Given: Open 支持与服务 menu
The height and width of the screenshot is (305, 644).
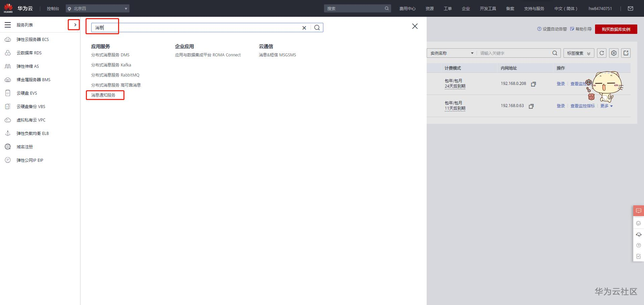Looking at the screenshot, I should pos(534,9).
